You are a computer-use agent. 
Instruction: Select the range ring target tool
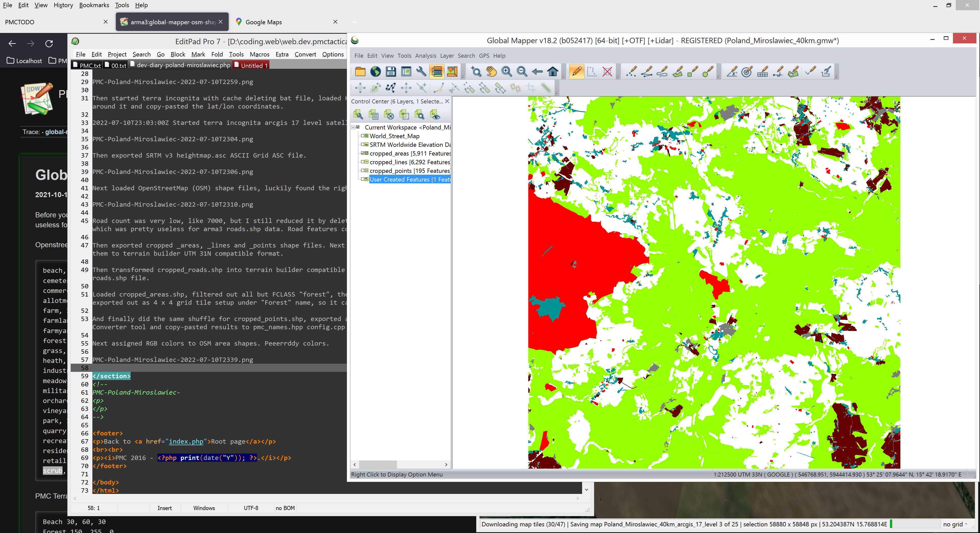[x=747, y=71]
